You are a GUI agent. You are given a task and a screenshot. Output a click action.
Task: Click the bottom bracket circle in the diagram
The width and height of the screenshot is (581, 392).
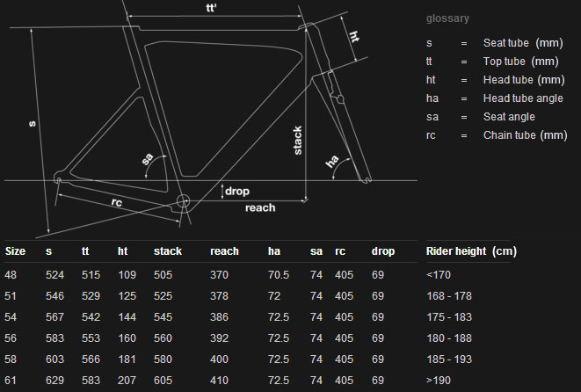coord(183,201)
